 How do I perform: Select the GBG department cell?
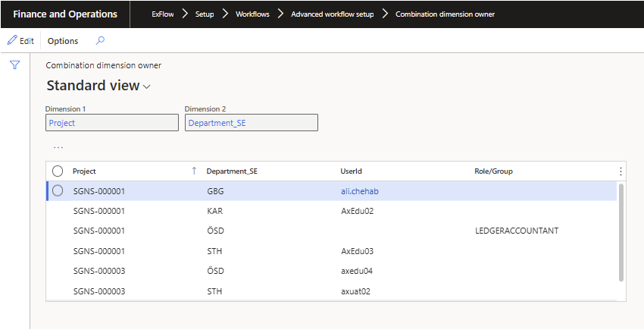(x=216, y=191)
